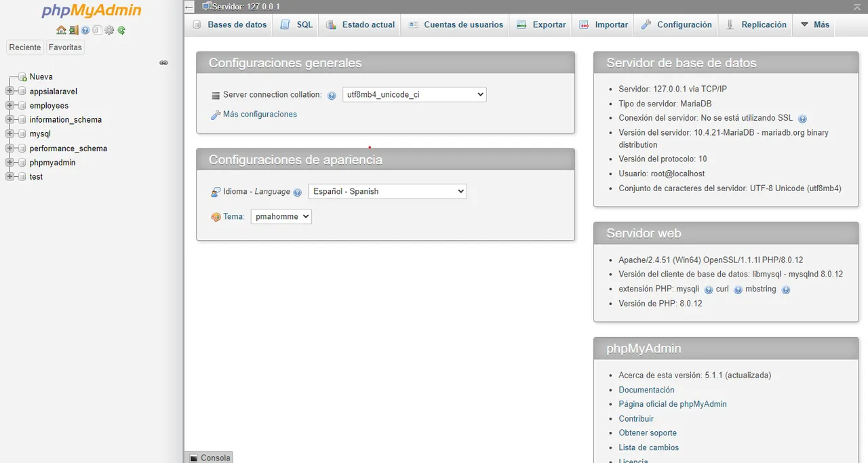Expand the mysql database tree

pos(9,134)
